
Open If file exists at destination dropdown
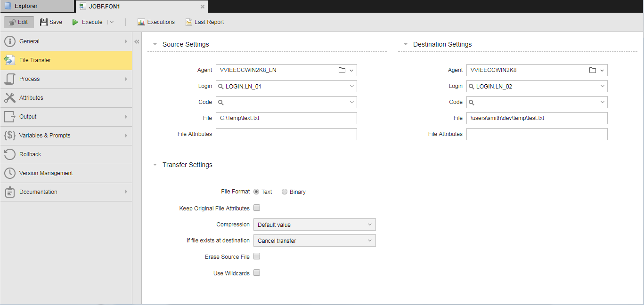(315, 241)
